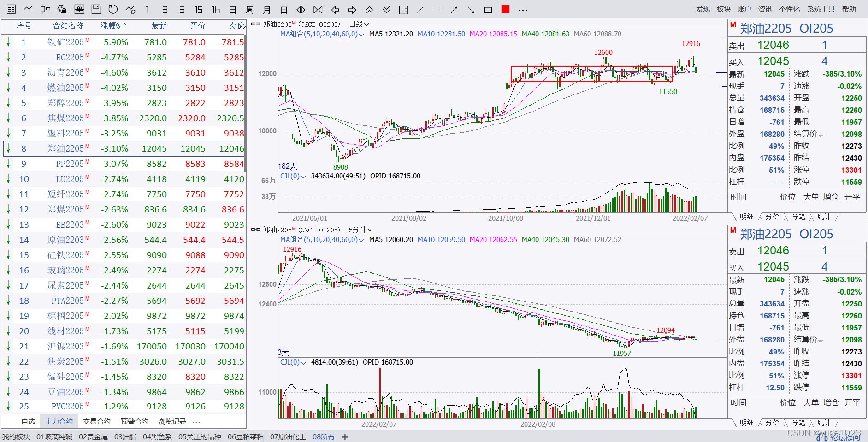Screen dimensions: 868x442
Task: Open the 日线 period dropdown
Action: pos(359,24)
